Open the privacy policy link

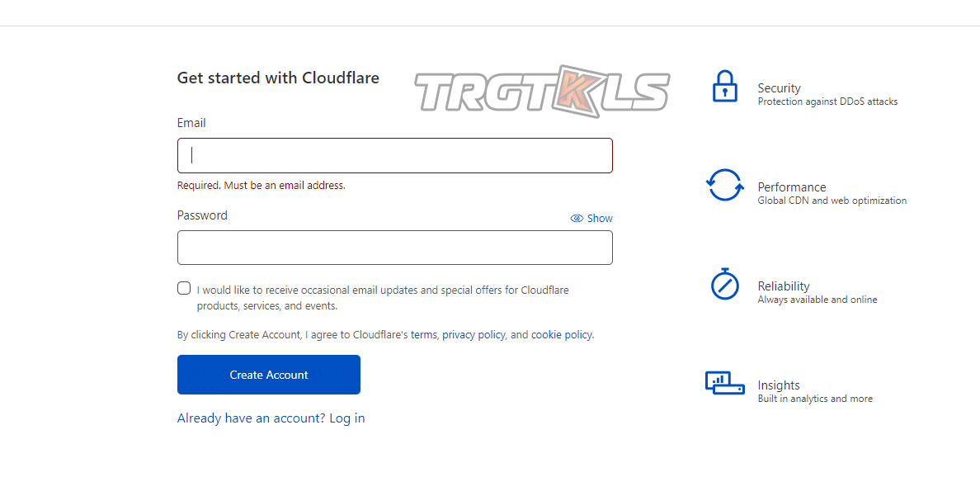(x=474, y=335)
